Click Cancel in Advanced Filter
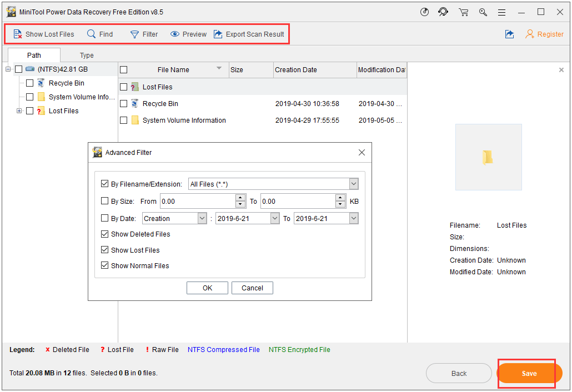The width and height of the screenshot is (572, 392). (x=252, y=288)
